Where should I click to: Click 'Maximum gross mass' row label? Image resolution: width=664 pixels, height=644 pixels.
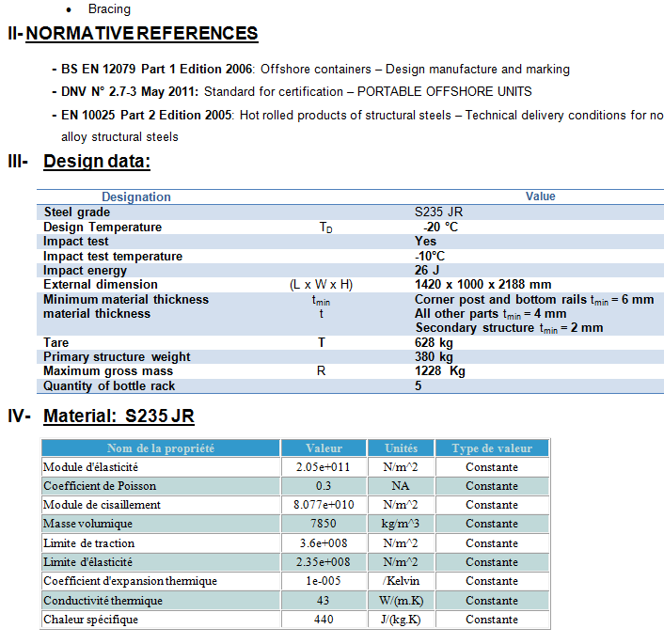click(x=108, y=371)
